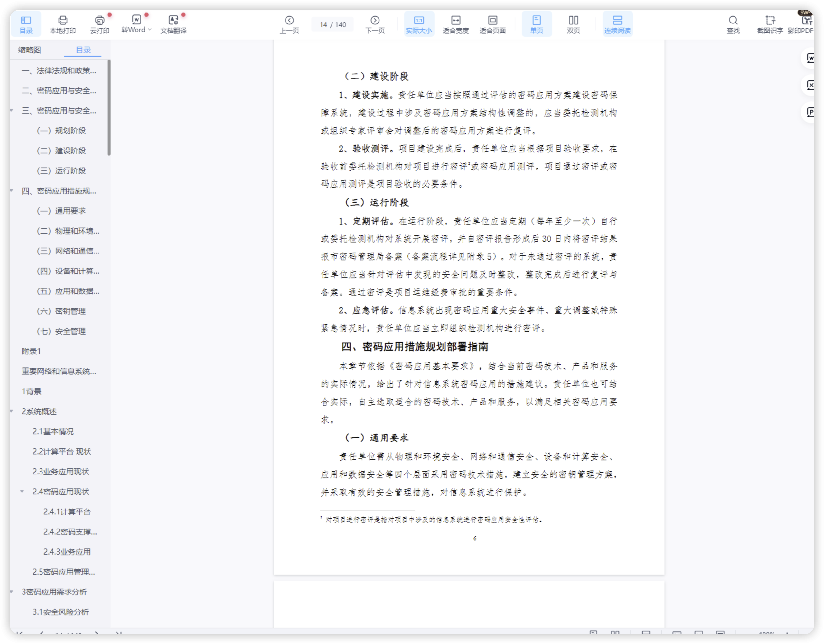Enable 实际大小 actual size view
824x644 pixels.
pos(418,23)
